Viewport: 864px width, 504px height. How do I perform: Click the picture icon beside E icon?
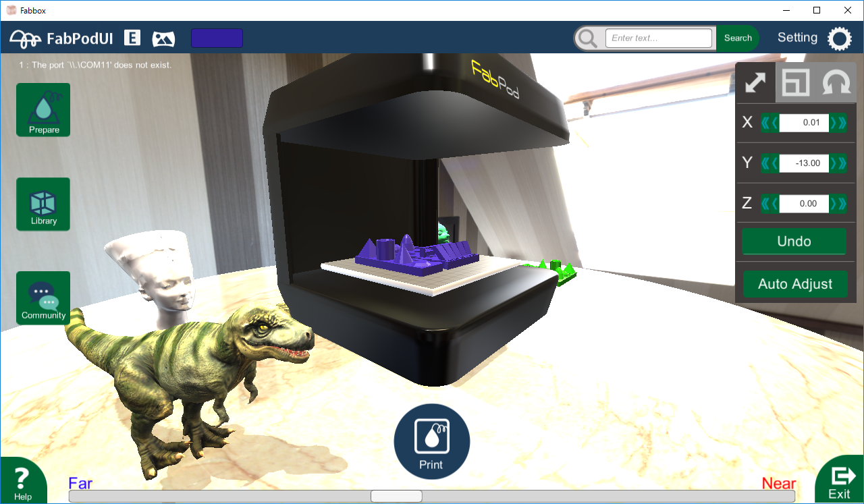163,38
